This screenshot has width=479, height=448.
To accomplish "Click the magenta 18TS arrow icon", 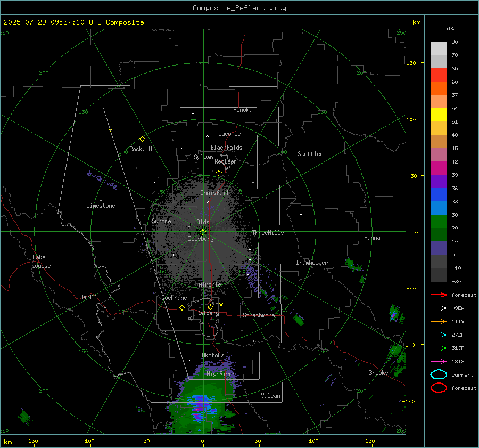I will tap(439, 362).
